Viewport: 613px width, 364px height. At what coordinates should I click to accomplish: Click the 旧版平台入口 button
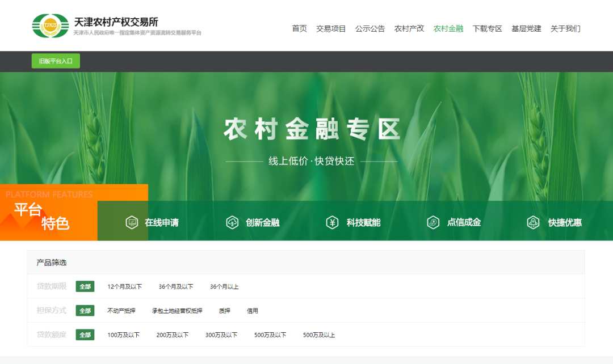point(56,61)
